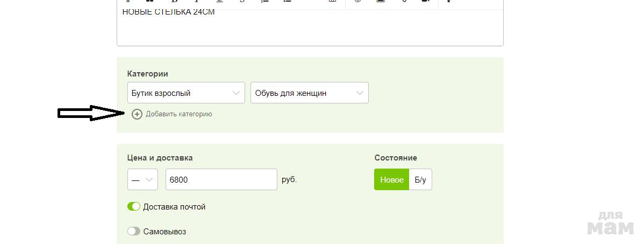Select Новое condition option
The width and height of the screenshot is (644, 244).
coord(391,180)
